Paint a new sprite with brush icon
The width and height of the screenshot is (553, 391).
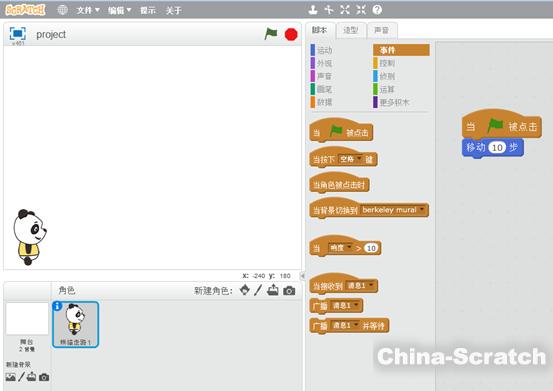(258, 290)
